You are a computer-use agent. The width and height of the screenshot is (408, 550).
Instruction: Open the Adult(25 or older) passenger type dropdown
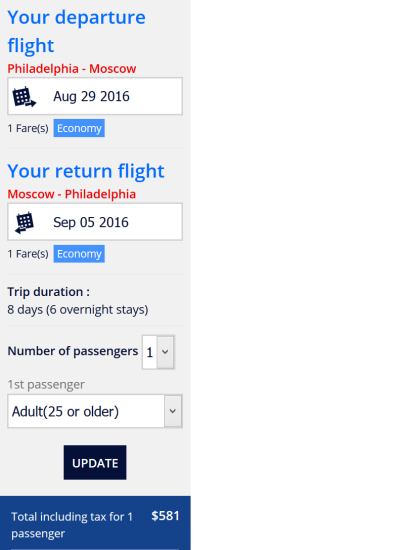pyautogui.click(x=95, y=411)
